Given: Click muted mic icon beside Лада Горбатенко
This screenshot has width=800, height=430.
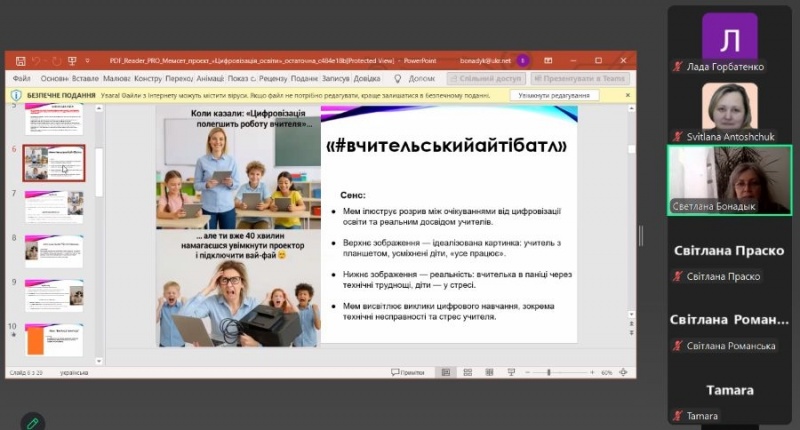Looking at the screenshot, I should pos(678,66).
